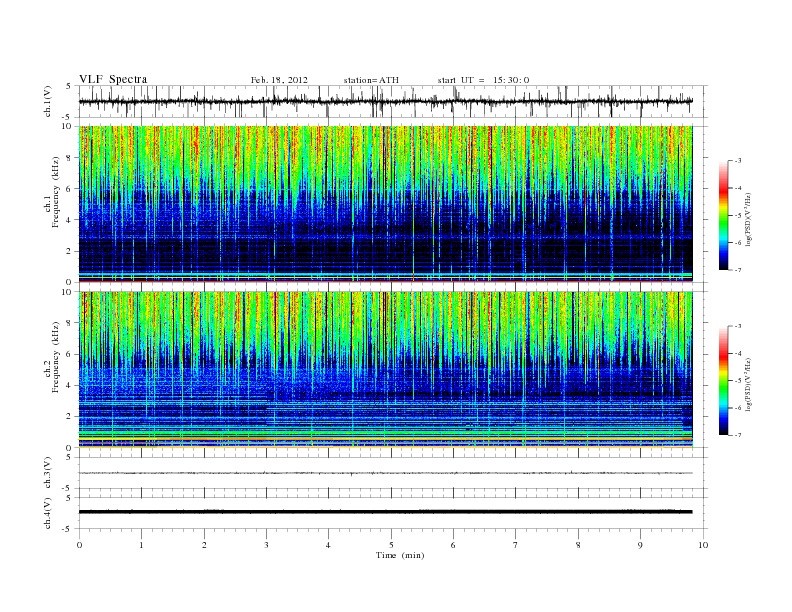The width and height of the screenshot is (792, 612).
Task: Click the "ch.1(V)" waveform axis label
Action: (x=48, y=101)
